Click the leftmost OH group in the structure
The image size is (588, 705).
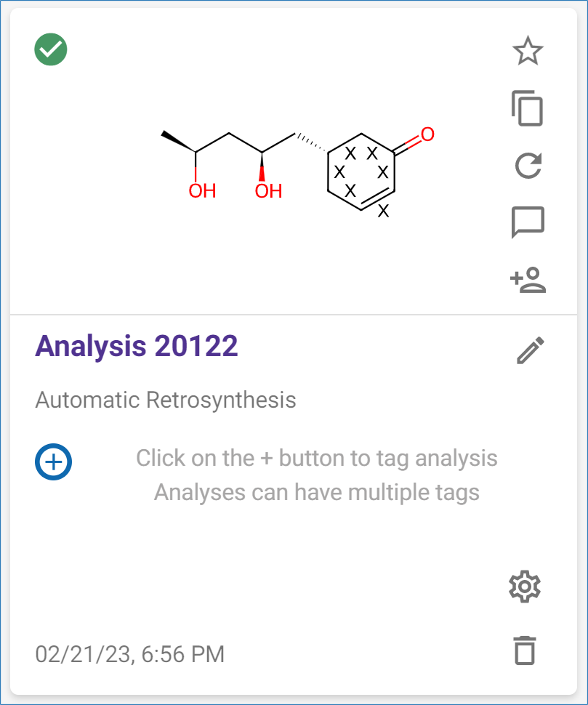[x=202, y=191]
